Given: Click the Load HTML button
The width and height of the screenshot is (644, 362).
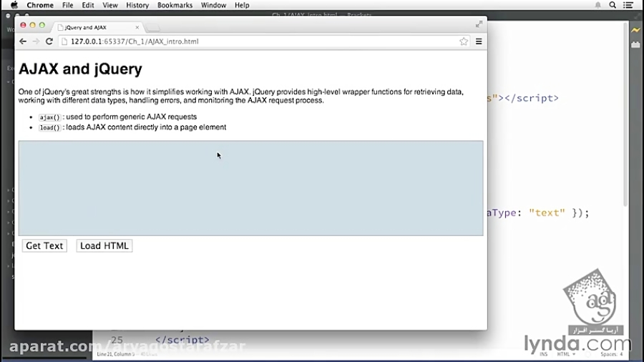Looking at the screenshot, I should pos(104,245).
